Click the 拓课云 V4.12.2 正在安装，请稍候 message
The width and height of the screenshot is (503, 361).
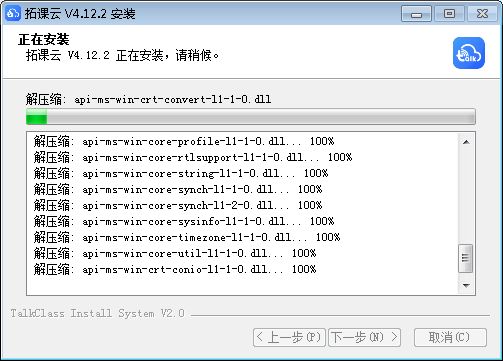(x=122, y=55)
